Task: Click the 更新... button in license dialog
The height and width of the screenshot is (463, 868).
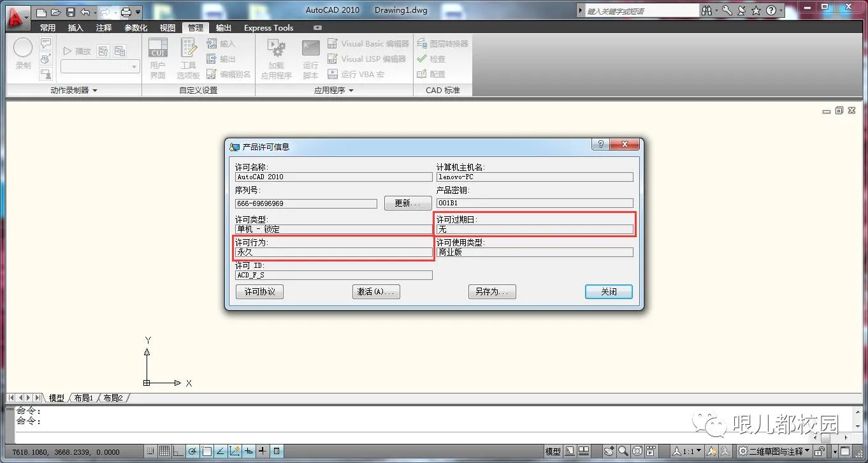Action: point(408,203)
